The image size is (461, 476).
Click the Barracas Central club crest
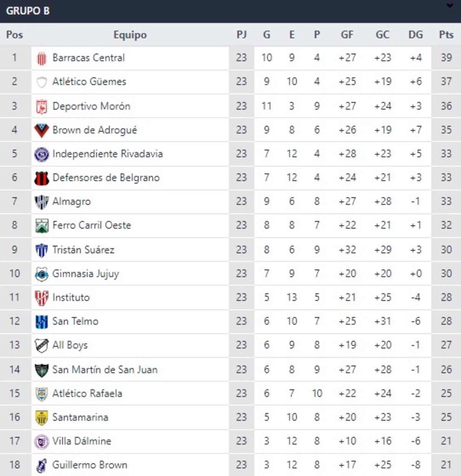(42, 58)
